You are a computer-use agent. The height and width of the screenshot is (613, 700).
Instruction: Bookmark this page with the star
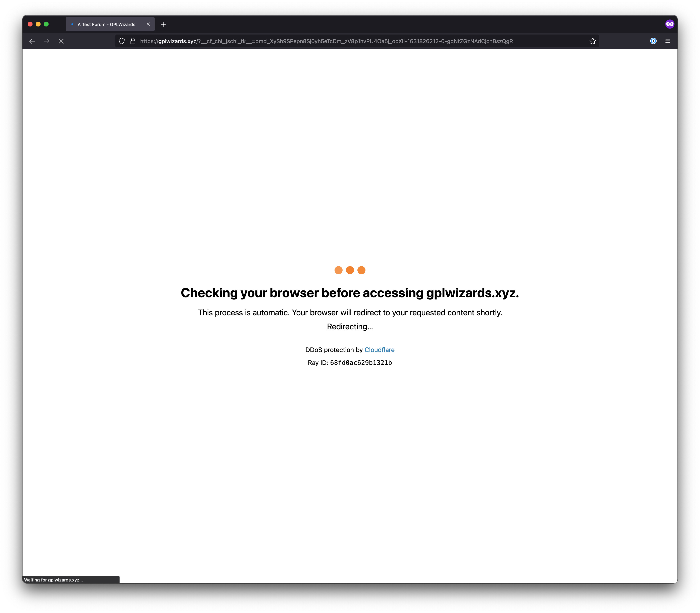coord(593,41)
